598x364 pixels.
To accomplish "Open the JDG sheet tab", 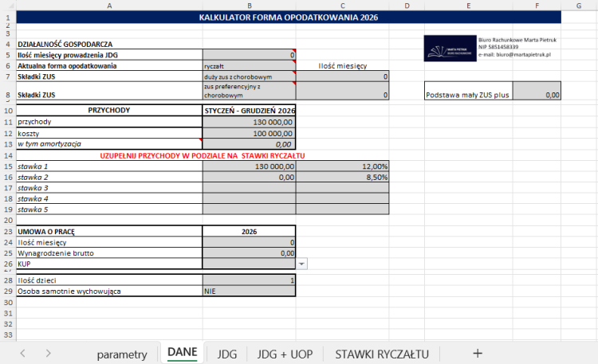I will [x=227, y=354].
